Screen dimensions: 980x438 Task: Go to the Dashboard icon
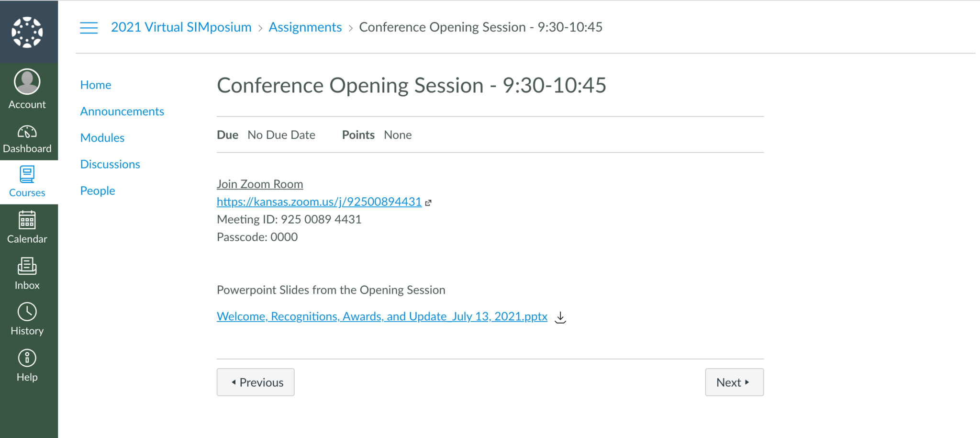27,132
